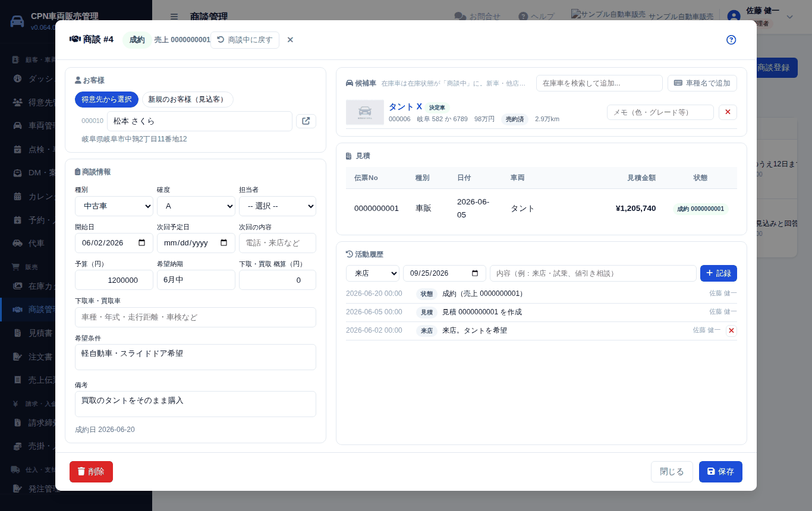Open calendar picker for 開始日
The width and height of the screenshot is (812, 511).
coord(141,242)
